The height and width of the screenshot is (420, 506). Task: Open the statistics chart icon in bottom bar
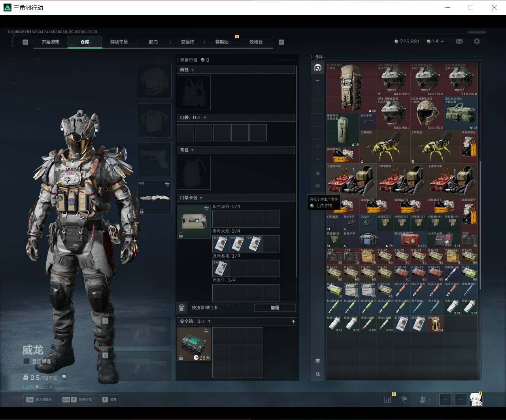388,399
